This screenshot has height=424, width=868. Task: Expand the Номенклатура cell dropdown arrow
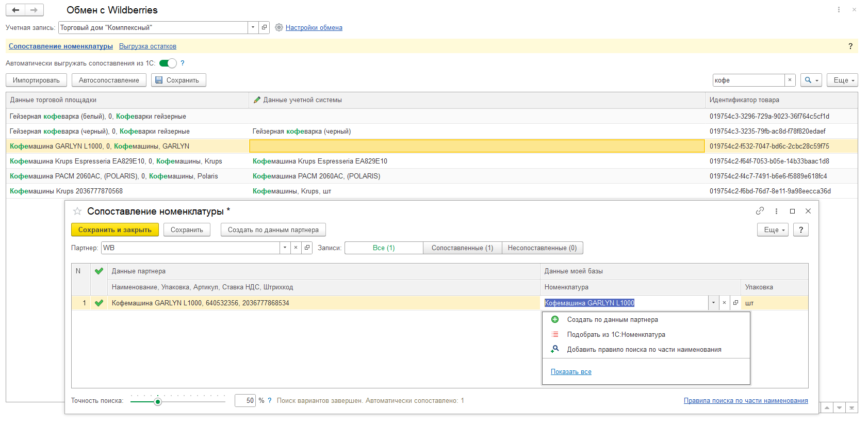pyautogui.click(x=713, y=303)
